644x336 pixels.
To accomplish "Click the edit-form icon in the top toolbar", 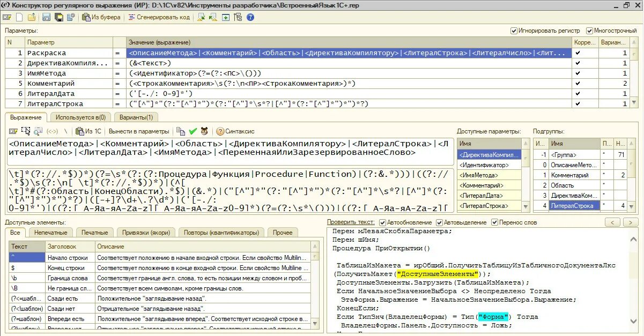I will pos(6,17).
